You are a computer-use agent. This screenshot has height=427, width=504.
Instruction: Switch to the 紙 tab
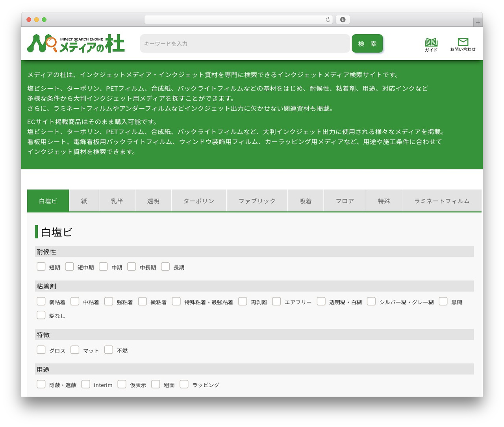[x=84, y=201]
